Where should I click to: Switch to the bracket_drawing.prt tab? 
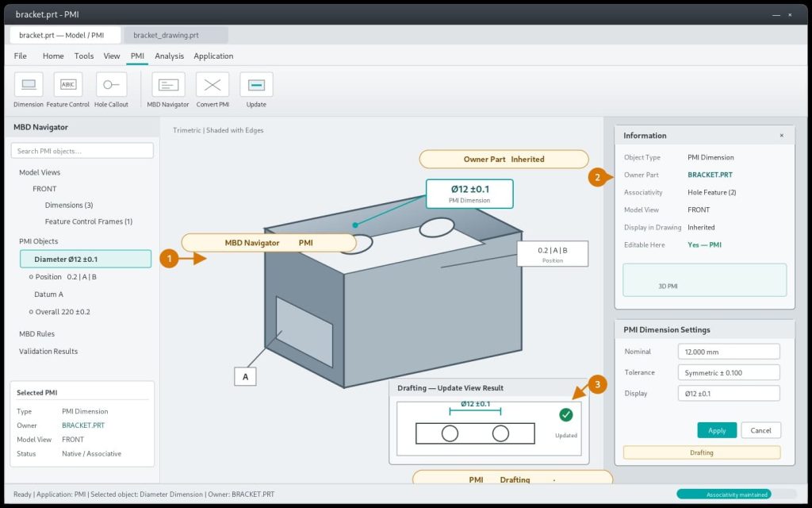176,35
